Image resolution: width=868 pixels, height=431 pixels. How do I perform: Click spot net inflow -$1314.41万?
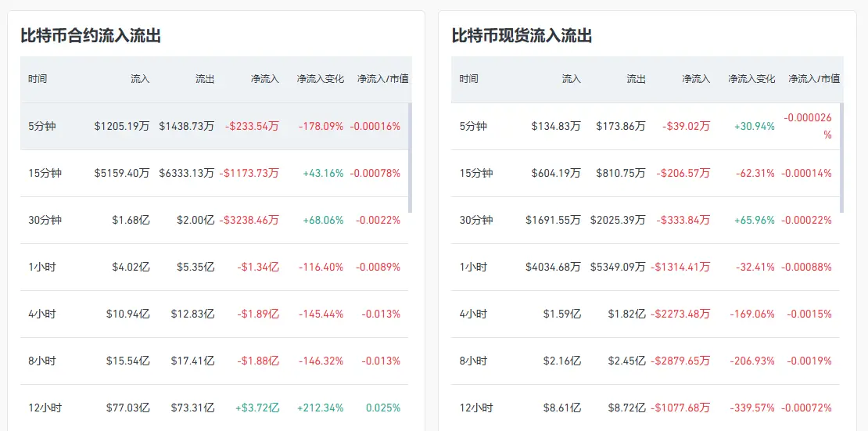coord(680,267)
